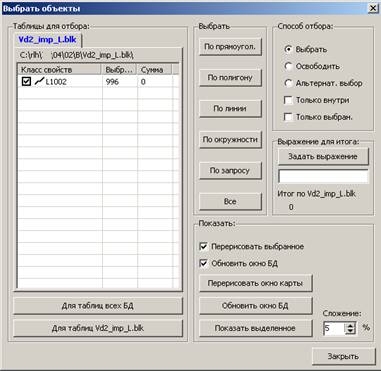Click the Для таблиц всех БД button
Viewport: 381px width, 371px height.
coord(98,306)
